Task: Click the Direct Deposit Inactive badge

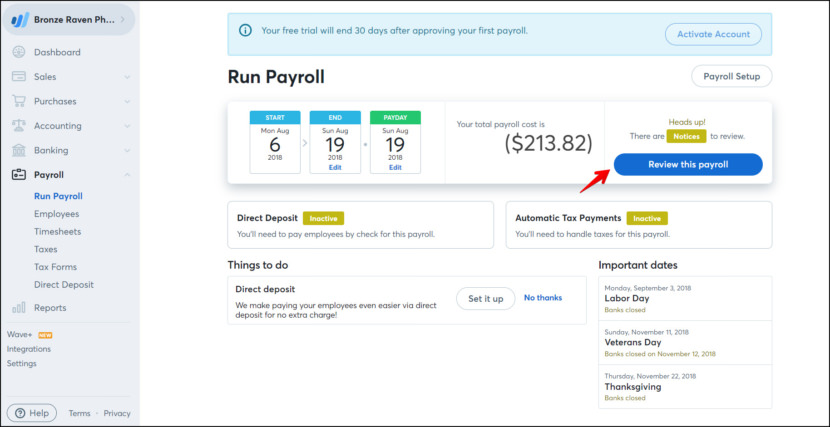Action: pos(323,218)
